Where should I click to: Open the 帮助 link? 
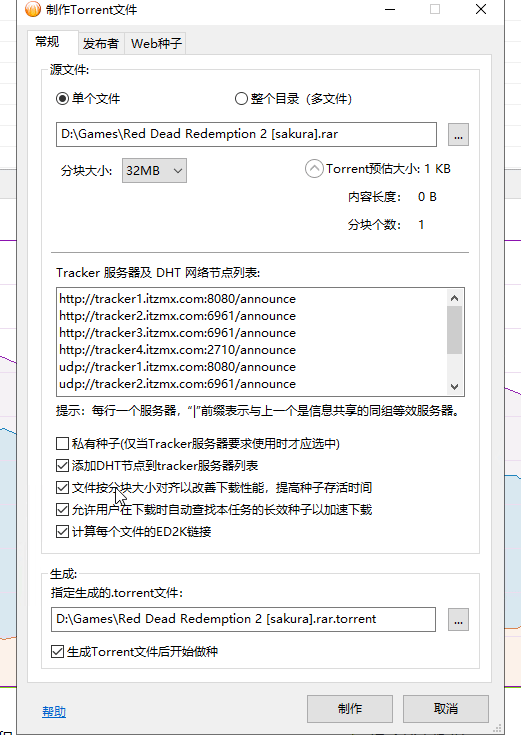(x=54, y=712)
